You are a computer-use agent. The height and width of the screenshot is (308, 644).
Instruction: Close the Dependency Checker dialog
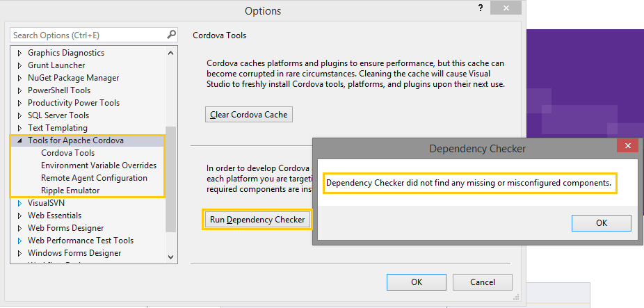tap(627, 146)
